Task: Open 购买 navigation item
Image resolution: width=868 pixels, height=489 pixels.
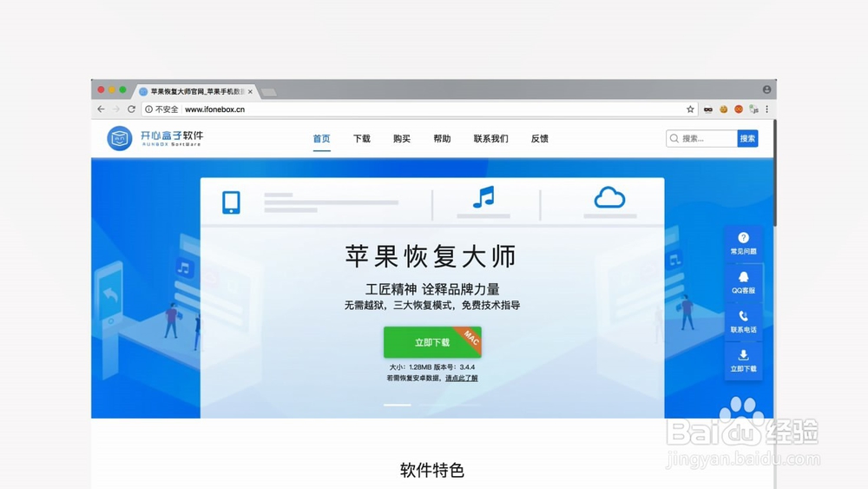Action: click(402, 138)
